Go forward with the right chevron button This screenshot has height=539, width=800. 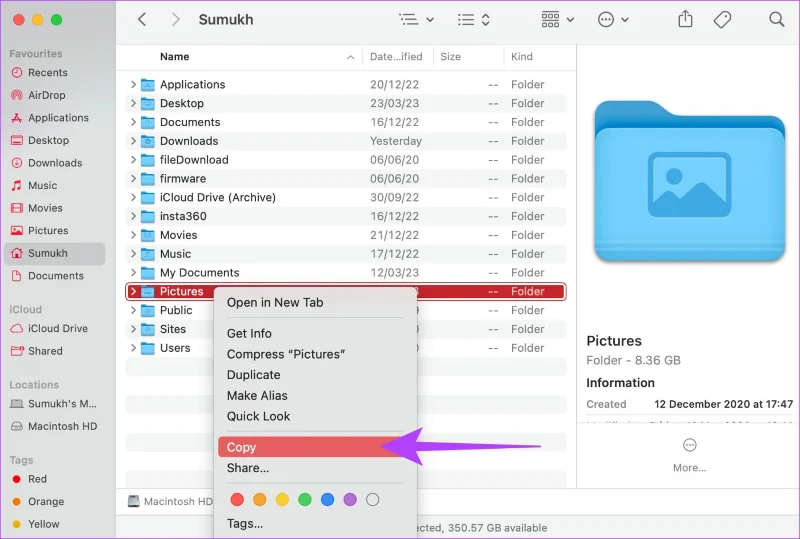point(176,20)
